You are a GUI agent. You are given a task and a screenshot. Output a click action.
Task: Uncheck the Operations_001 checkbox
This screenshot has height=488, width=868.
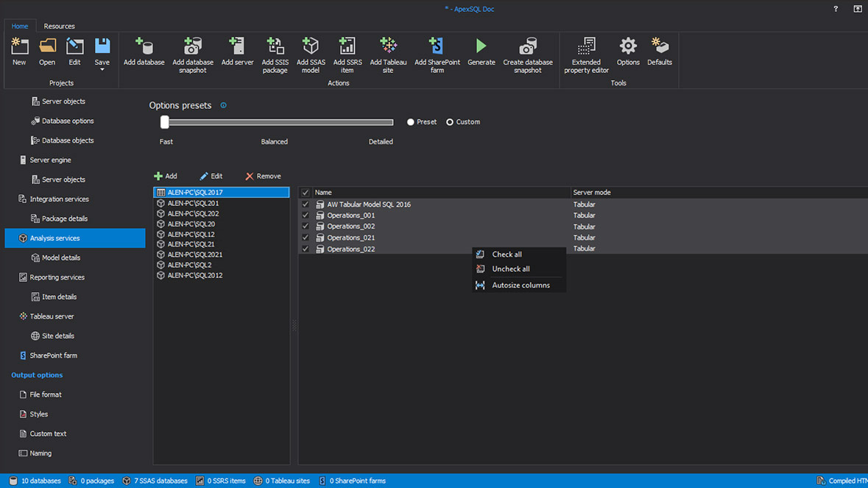click(305, 215)
